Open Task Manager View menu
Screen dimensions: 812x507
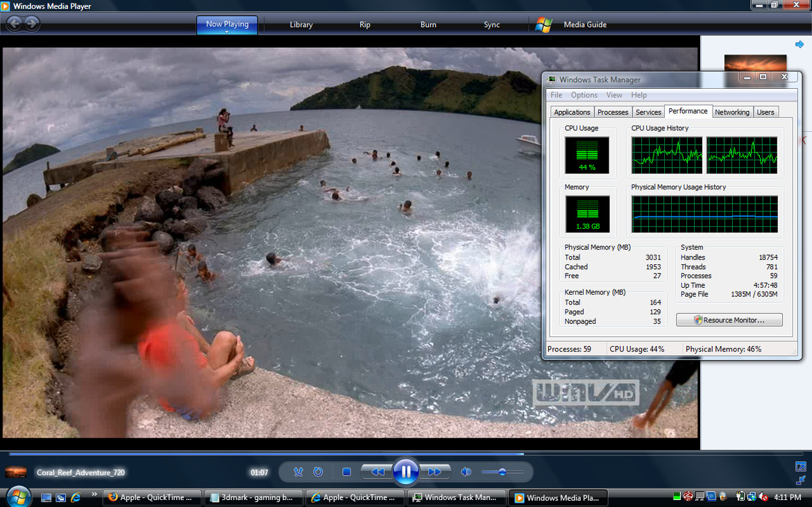[x=614, y=95]
